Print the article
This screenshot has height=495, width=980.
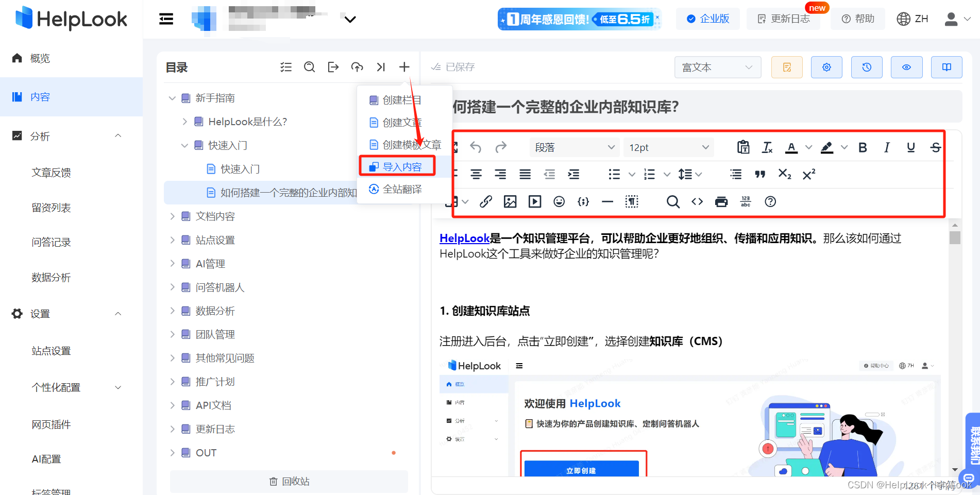tap(721, 201)
